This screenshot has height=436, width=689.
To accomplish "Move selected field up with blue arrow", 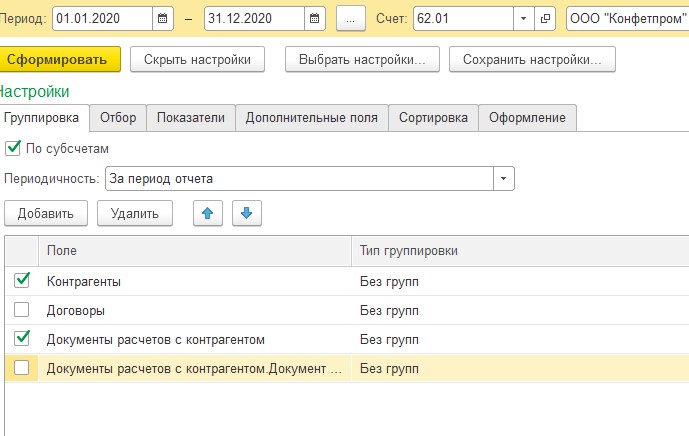I will [208, 213].
